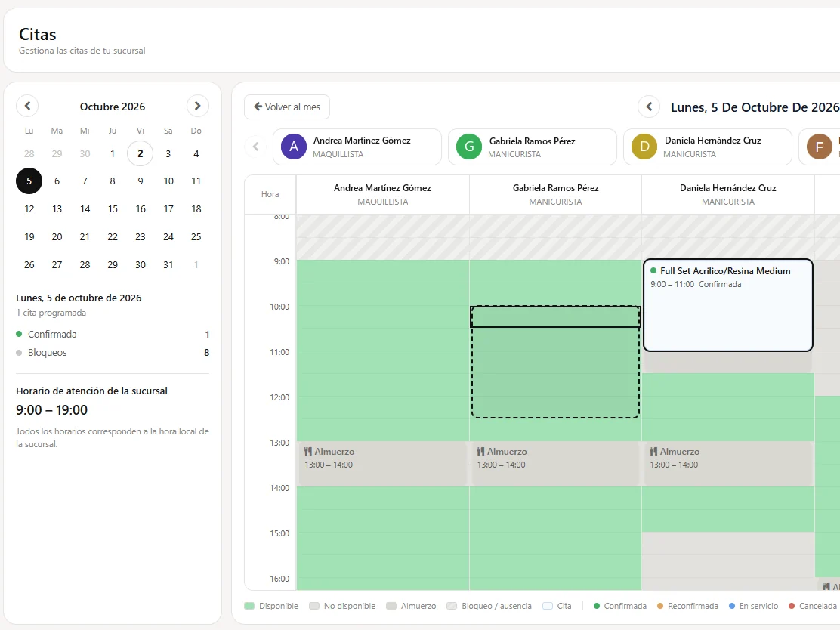Click No disponible legend gray swatch
Screen dimensions: 840x630
tap(314, 606)
